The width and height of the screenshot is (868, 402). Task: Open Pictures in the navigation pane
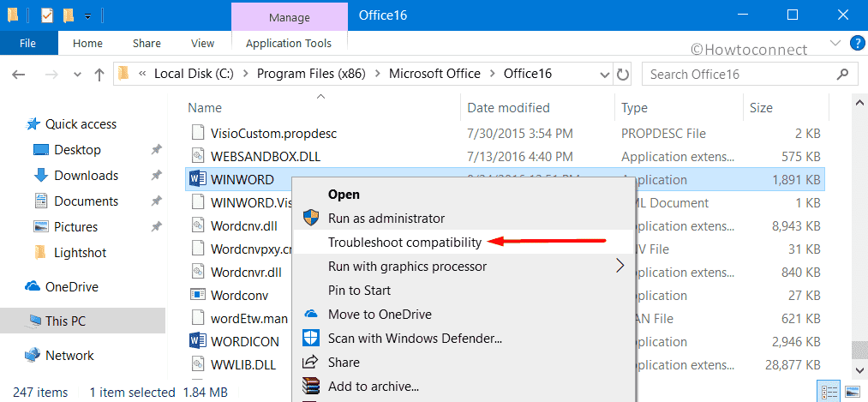click(75, 226)
